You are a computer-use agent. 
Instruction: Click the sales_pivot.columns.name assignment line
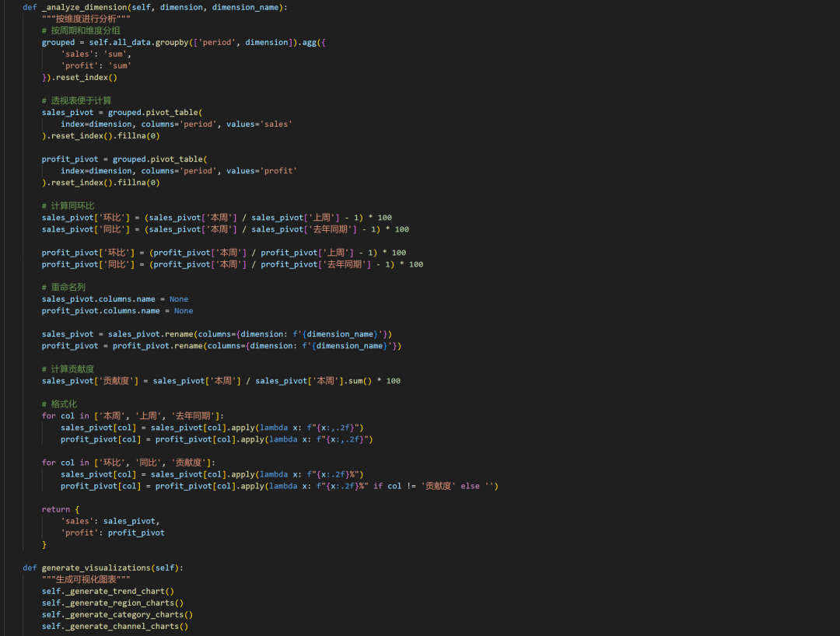click(x=114, y=299)
